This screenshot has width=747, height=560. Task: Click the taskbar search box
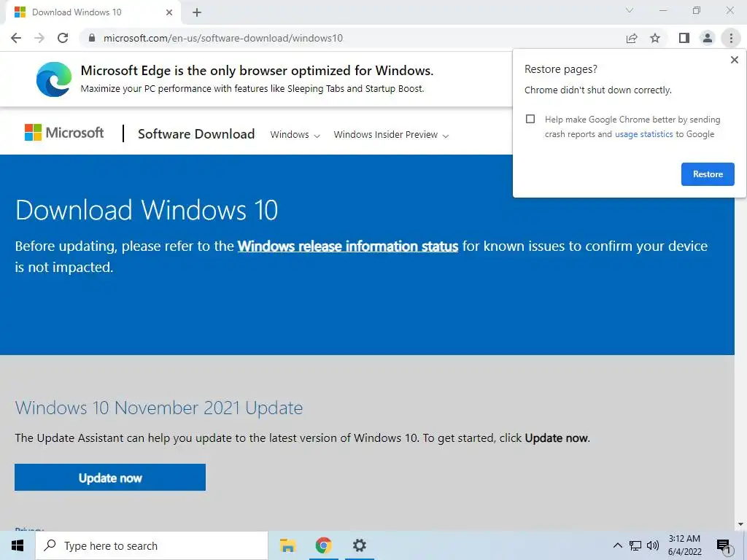tap(152, 545)
